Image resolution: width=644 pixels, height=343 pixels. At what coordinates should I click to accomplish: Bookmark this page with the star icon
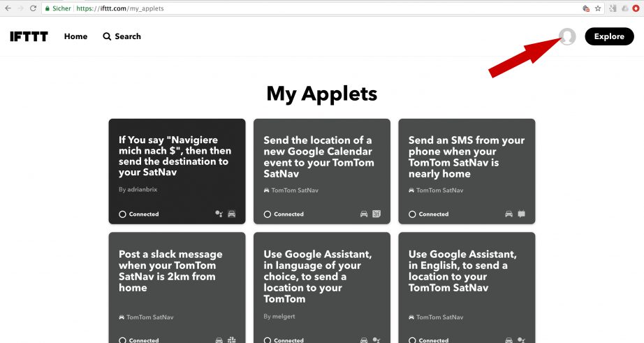click(x=597, y=8)
